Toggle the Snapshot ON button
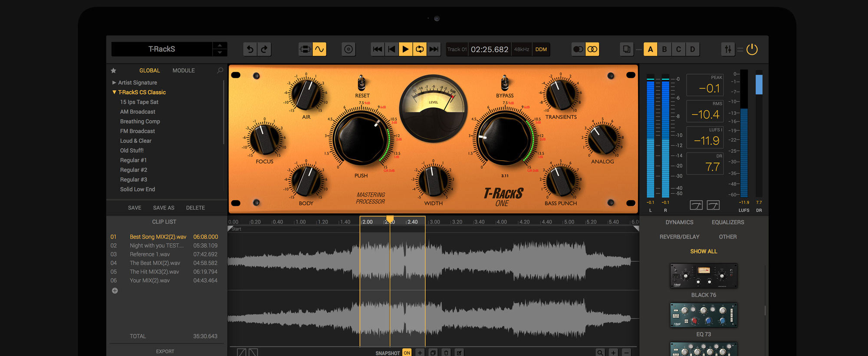 pyautogui.click(x=407, y=353)
